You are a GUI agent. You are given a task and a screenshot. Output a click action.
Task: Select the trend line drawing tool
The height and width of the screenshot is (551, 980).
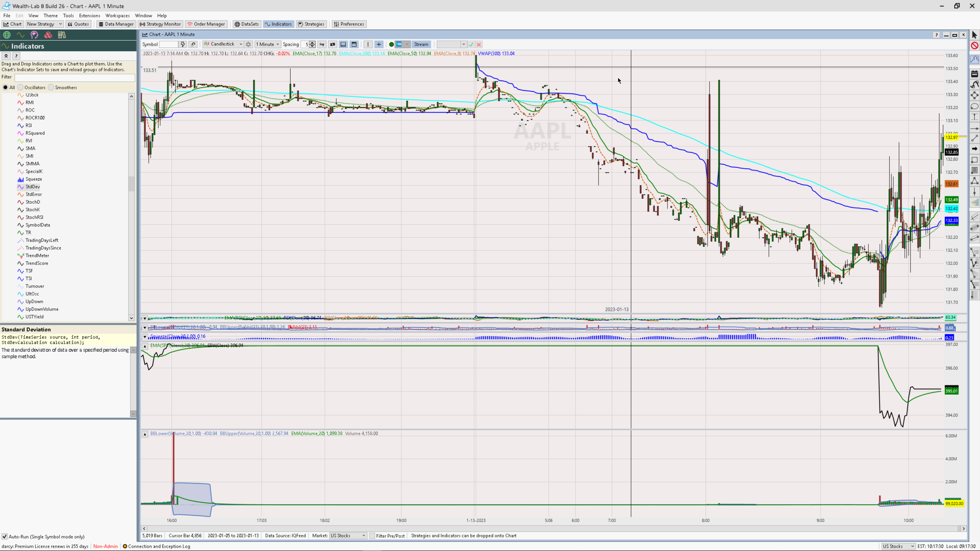(x=974, y=139)
